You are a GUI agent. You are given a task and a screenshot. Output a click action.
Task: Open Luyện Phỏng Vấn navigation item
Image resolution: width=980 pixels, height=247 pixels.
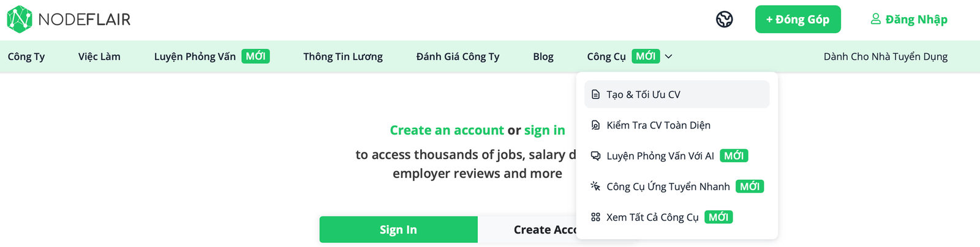pos(195,57)
